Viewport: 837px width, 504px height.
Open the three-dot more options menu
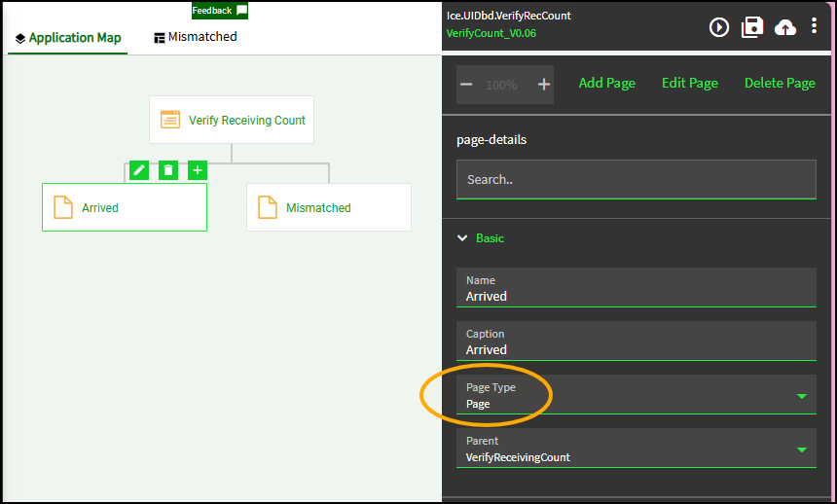pyautogui.click(x=814, y=27)
